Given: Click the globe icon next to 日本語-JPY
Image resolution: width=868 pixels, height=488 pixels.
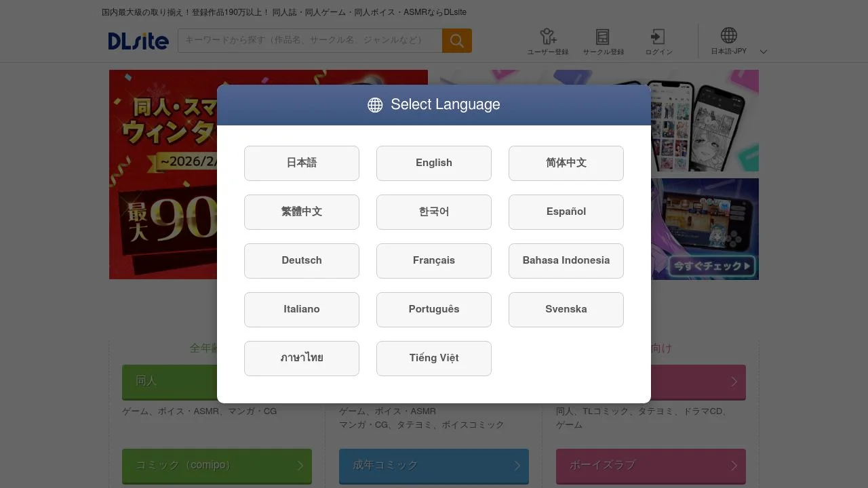Looking at the screenshot, I should 728,35.
